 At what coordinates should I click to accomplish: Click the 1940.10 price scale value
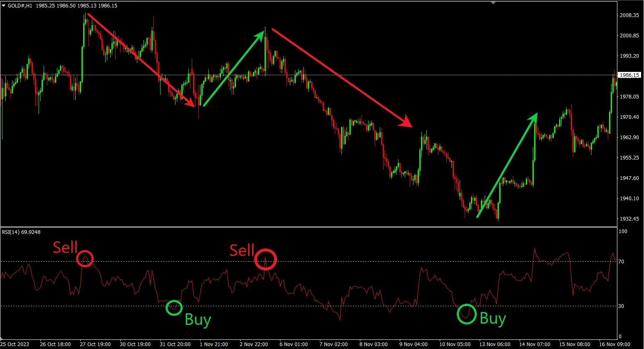coord(629,199)
